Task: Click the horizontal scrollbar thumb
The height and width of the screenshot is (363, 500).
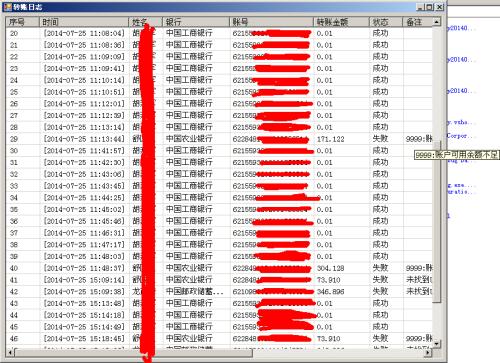Action: tap(133, 352)
